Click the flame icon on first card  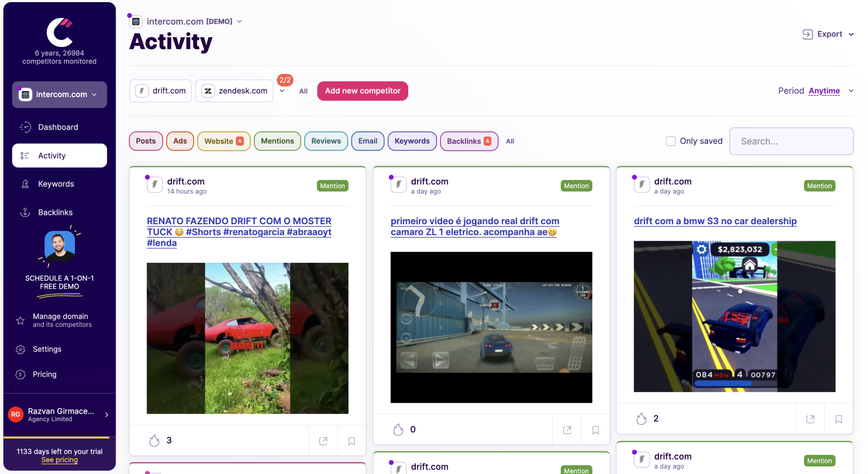[x=154, y=441]
